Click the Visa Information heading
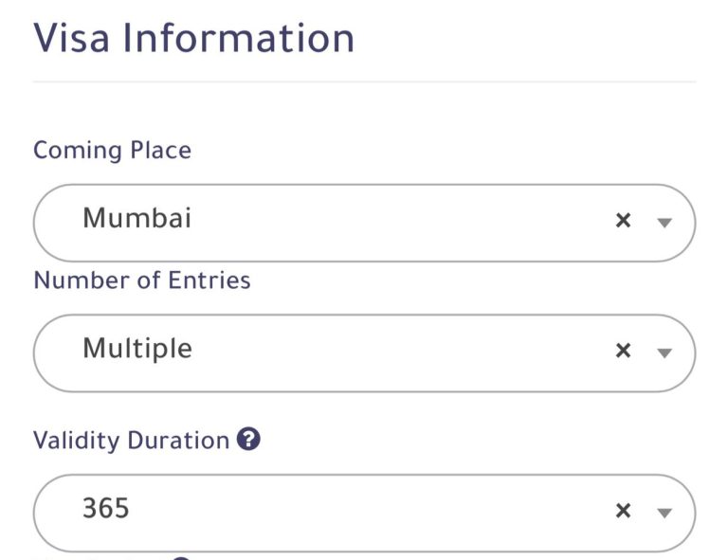 pos(194,38)
